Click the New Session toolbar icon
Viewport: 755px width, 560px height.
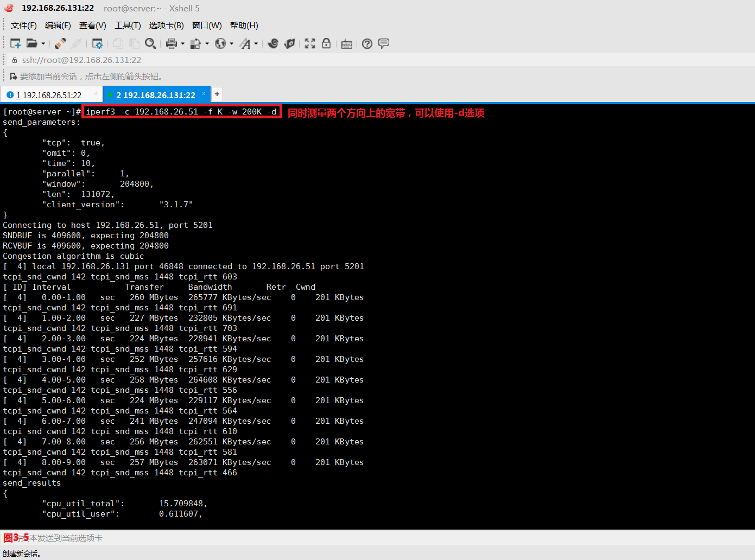15,43
